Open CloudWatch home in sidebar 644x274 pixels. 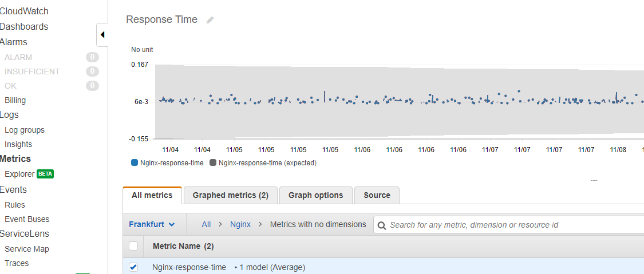(24, 11)
